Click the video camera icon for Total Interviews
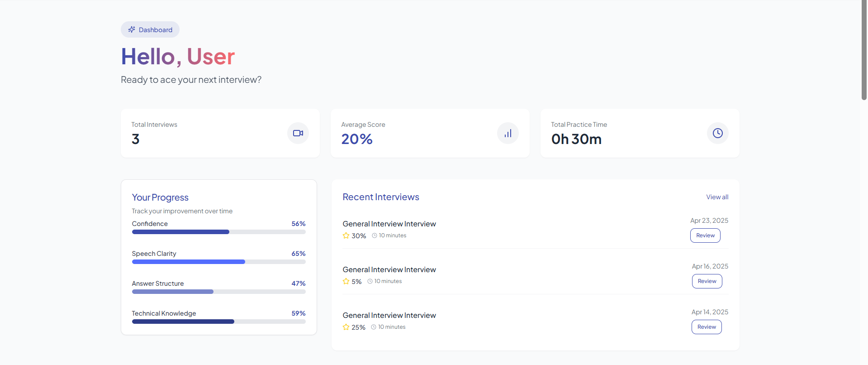This screenshot has width=868, height=365. tap(298, 133)
